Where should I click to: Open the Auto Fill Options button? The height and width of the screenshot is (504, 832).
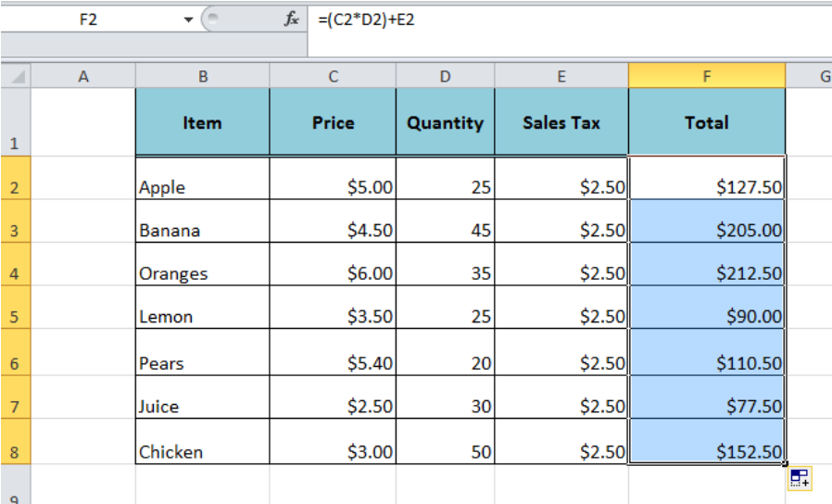tap(800, 478)
